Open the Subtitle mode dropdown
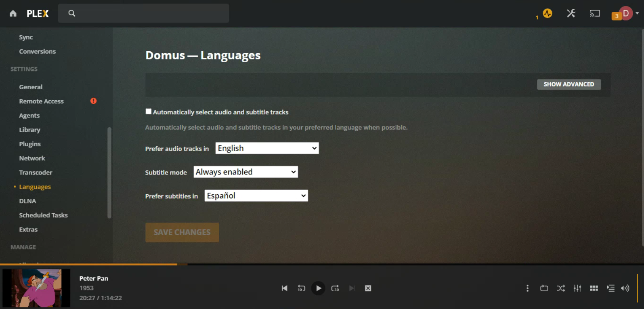 (245, 172)
